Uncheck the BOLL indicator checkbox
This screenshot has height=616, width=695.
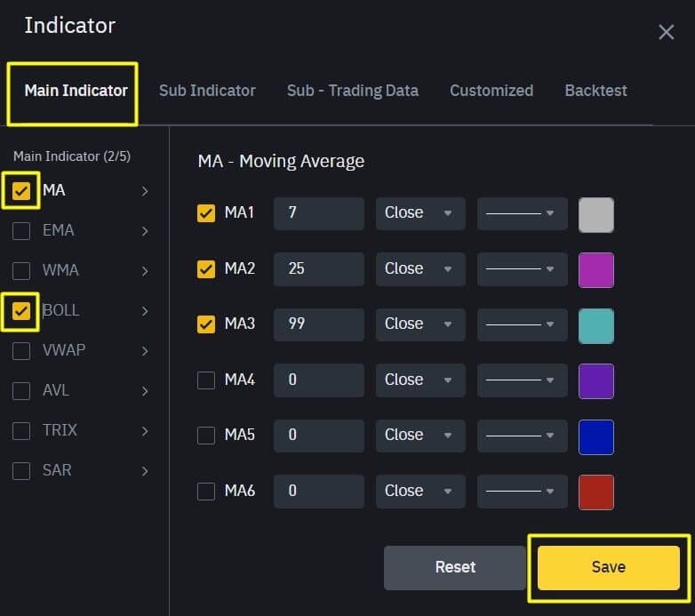(20, 311)
